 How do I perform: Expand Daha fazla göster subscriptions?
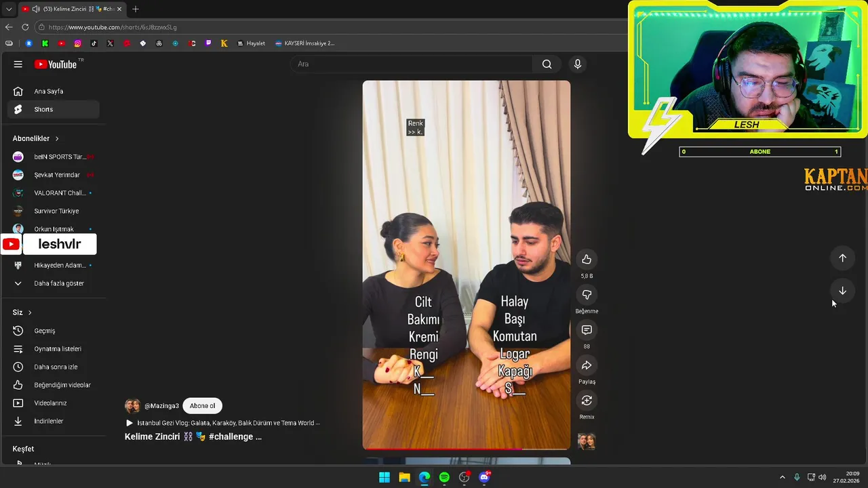pyautogui.click(x=54, y=283)
